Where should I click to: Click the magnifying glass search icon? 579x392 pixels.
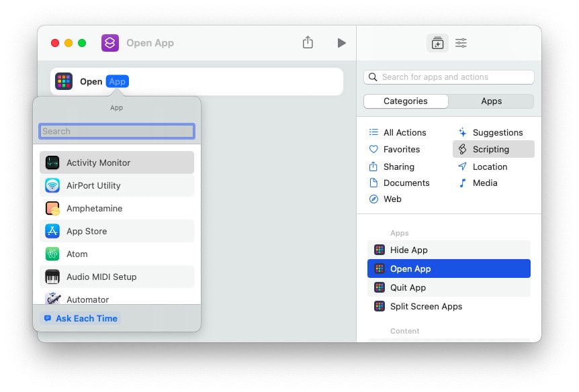click(x=373, y=77)
